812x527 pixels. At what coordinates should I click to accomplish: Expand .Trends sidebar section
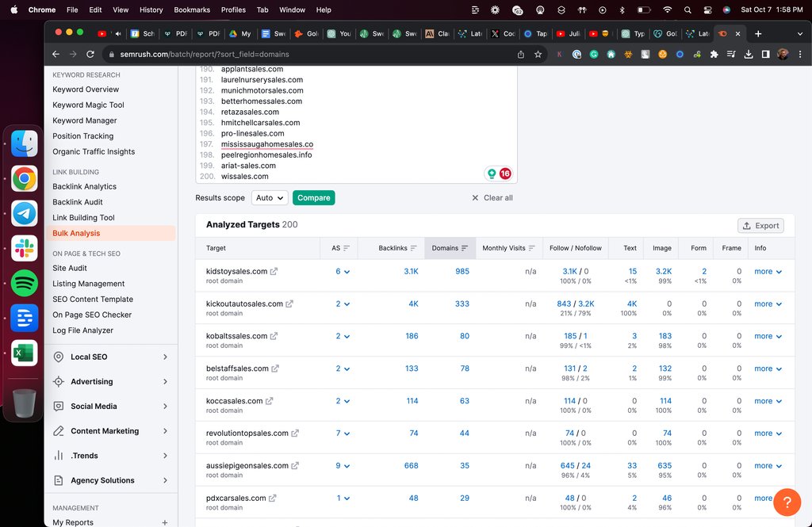tap(111, 456)
